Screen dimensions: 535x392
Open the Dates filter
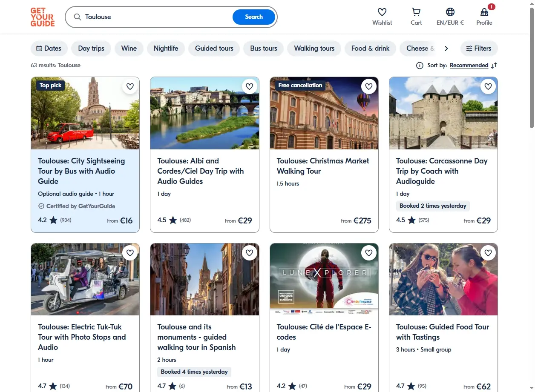click(x=49, y=49)
